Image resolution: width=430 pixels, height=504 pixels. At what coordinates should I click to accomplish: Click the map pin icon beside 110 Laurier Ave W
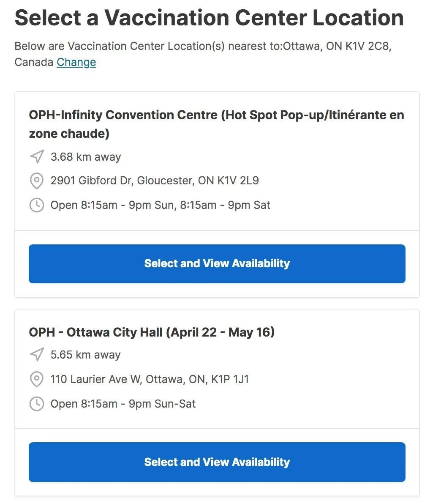coord(37,379)
